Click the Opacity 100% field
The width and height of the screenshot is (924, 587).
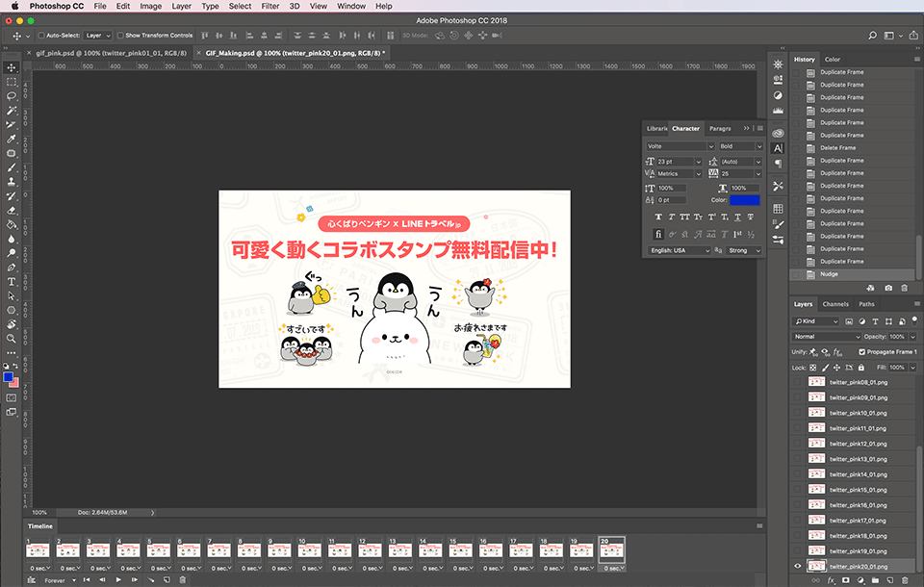coord(898,337)
